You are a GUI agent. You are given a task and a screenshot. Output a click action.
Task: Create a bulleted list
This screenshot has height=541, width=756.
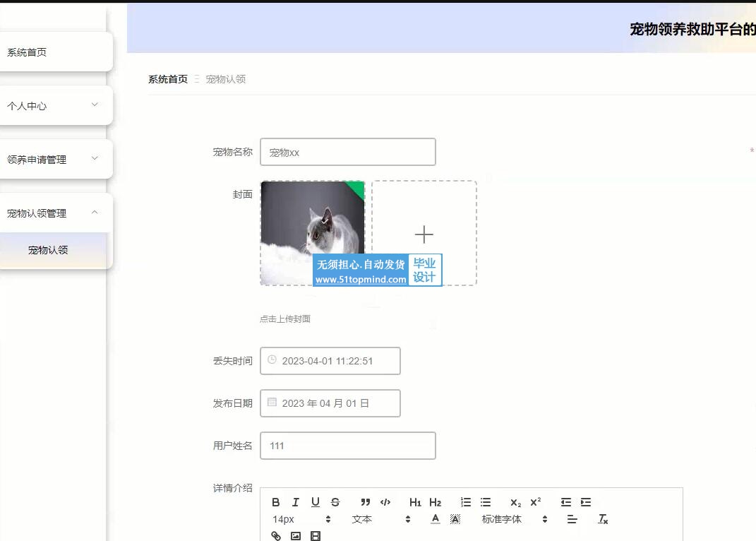(x=486, y=502)
